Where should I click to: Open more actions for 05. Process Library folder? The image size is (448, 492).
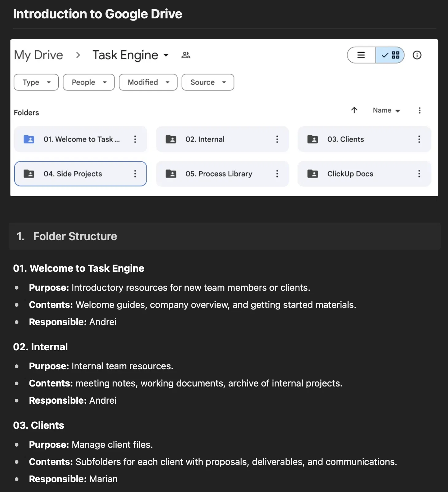pyautogui.click(x=277, y=174)
